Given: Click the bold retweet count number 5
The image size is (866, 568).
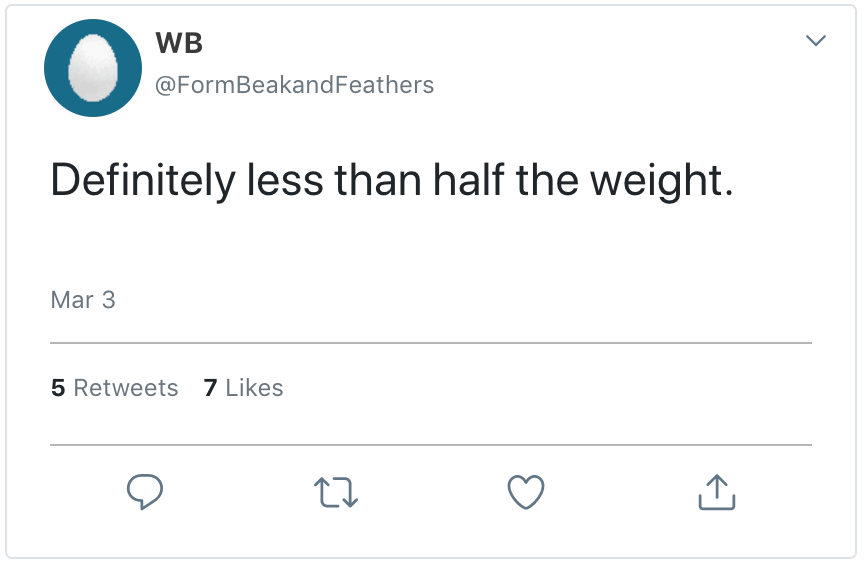Looking at the screenshot, I should pos(58,388).
